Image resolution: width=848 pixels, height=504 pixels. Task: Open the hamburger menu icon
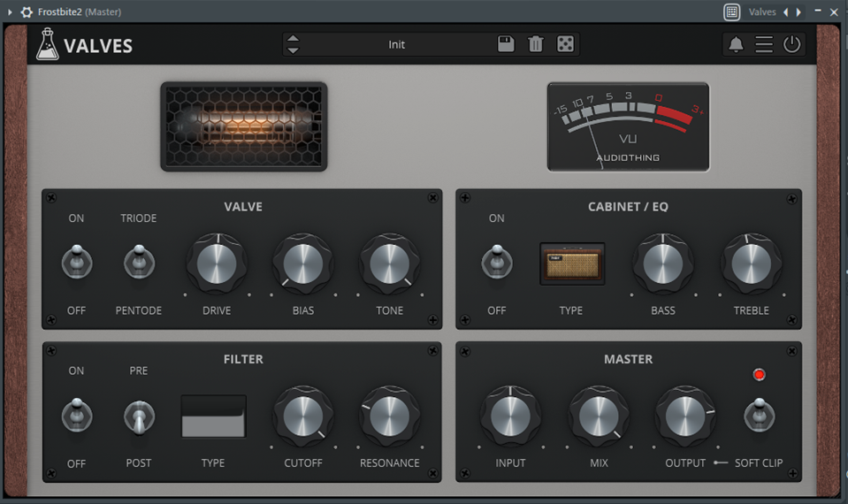764,44
